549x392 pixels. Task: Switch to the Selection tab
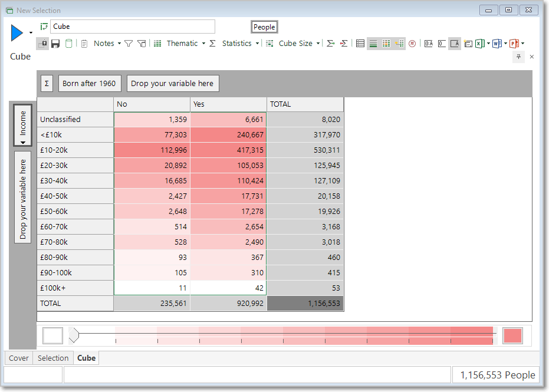[x=53, y=358]
